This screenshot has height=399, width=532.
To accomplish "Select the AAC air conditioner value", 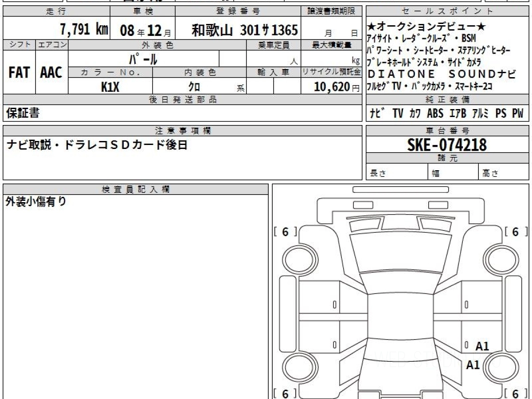I will (51, 73).
